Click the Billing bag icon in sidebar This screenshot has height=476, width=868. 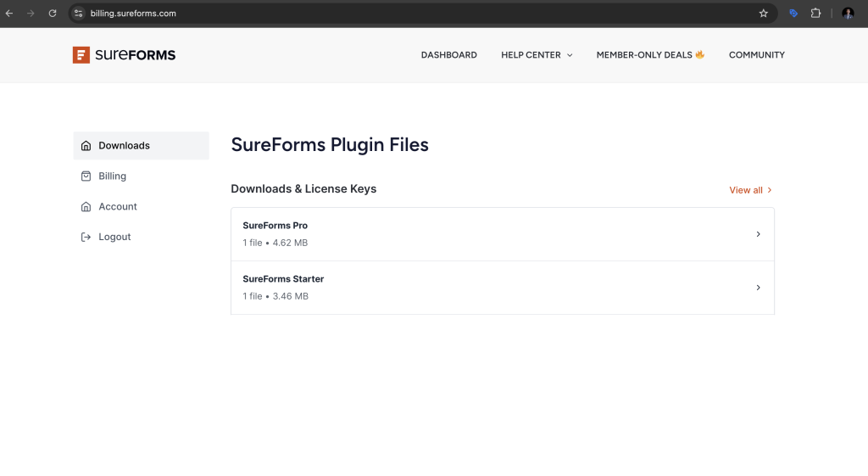click(x=86, y=176)
